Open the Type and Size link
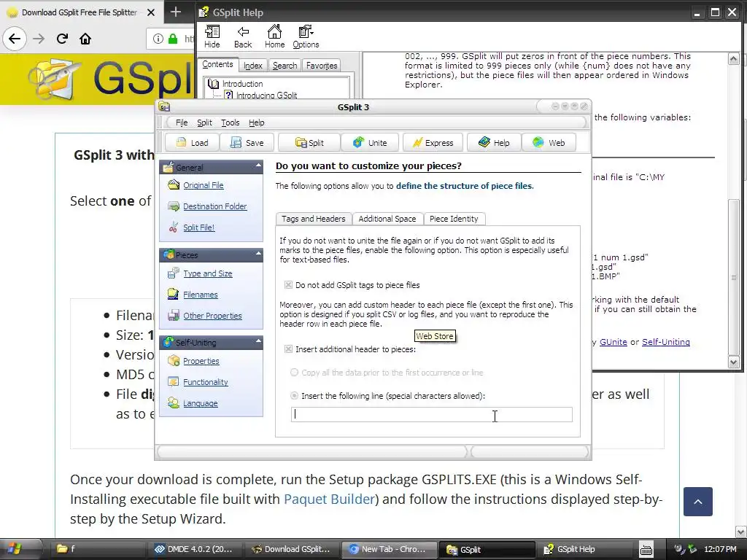This screenshot has width=747, height=560. coord(208,273)
